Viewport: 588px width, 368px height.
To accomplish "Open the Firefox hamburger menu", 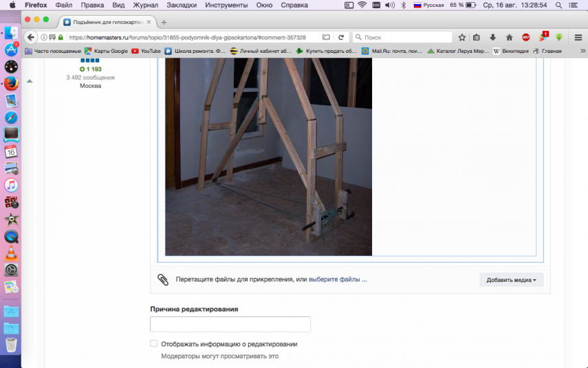I will [x=578, y=37].
